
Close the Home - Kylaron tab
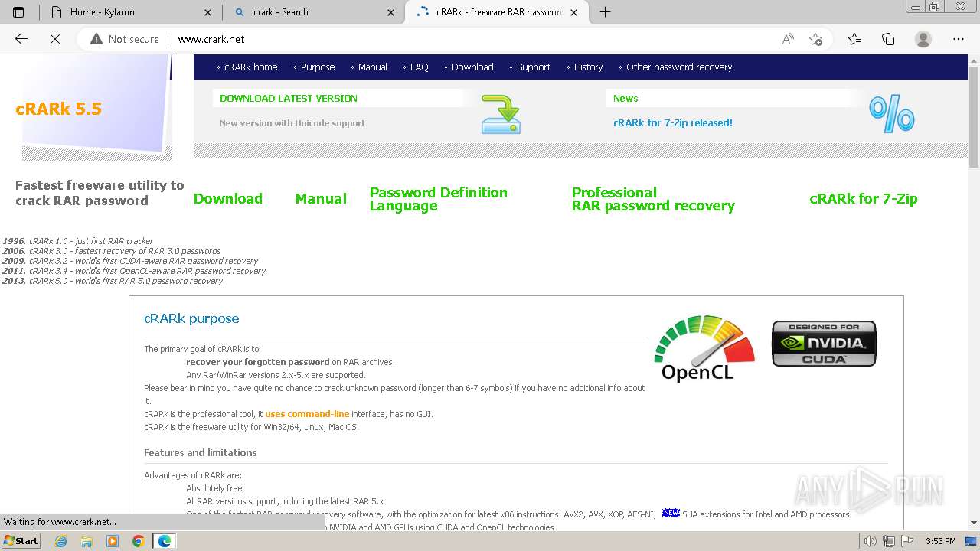[x=207, y=12]
